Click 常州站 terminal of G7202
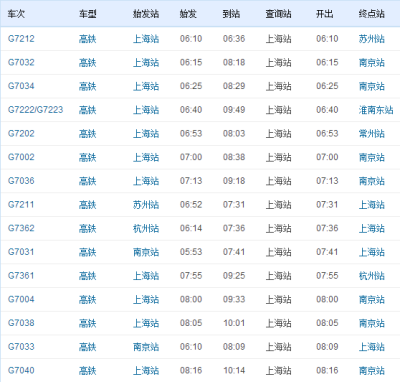Image resolution: width=400 pixels, height=382 pixels. [x=372, y=133]
